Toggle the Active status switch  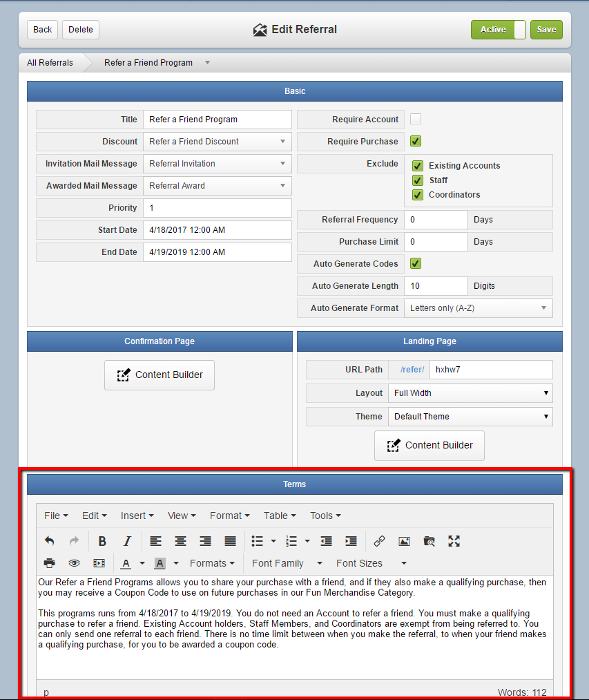[x=499, y=30]
